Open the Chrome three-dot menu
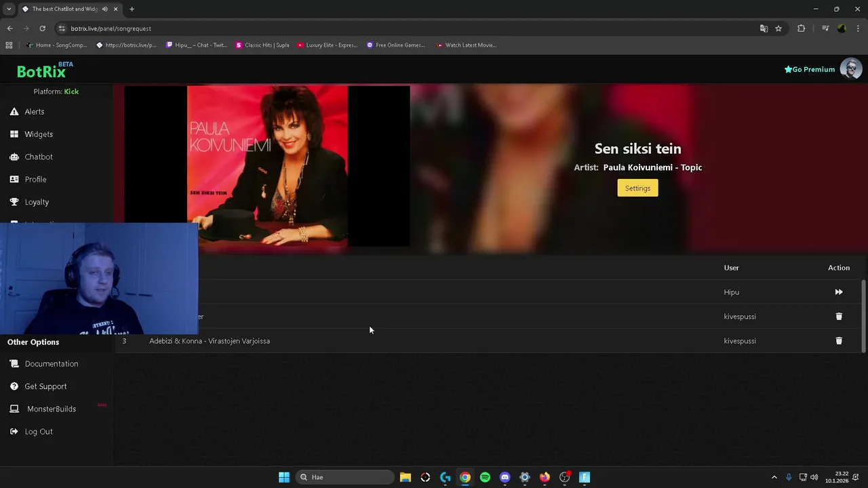Image resolution: width=868 pixels, height=488 pixels. (x=859, y=28)
